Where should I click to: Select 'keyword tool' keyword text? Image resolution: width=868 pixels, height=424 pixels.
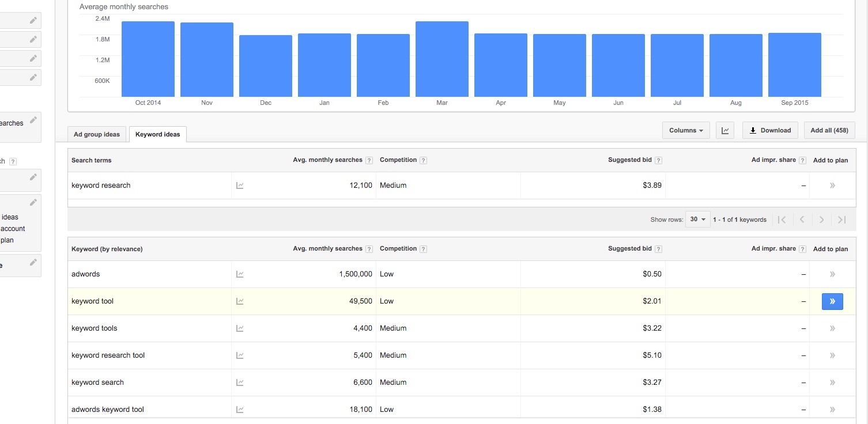[93, 301]
